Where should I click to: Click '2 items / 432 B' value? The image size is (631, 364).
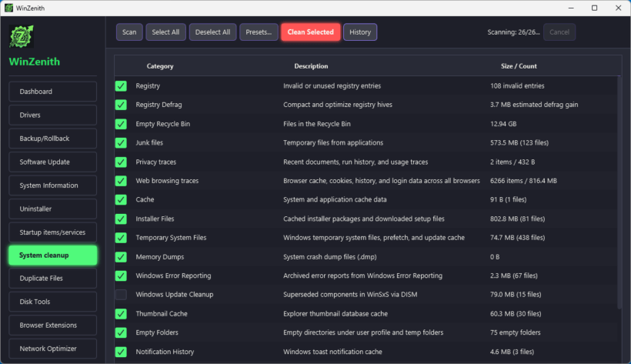[512, 162]
